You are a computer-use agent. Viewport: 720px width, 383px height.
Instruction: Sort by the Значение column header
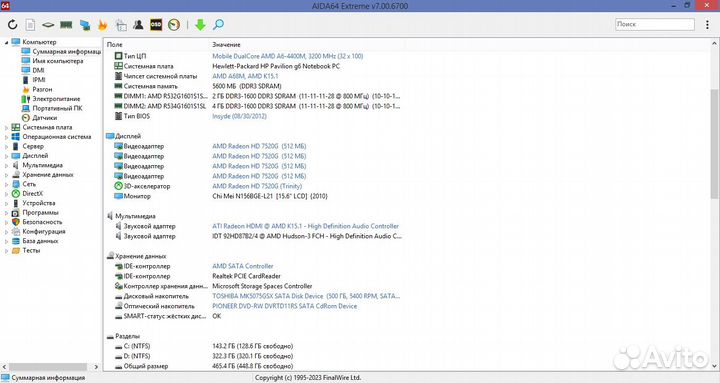point(226,45)
